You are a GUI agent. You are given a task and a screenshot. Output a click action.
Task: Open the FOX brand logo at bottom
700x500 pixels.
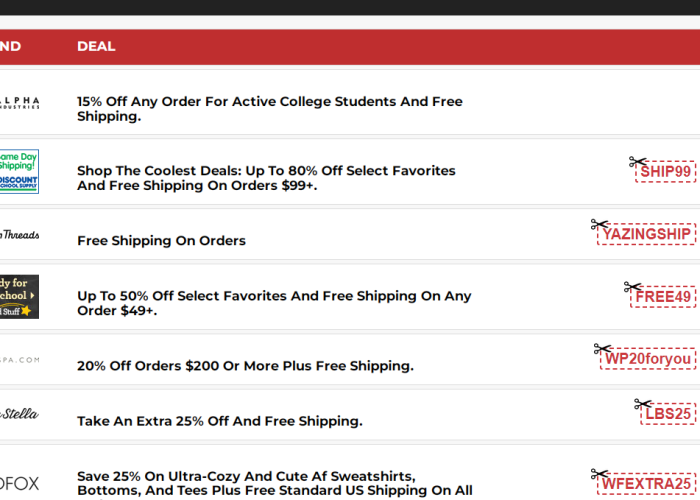pyautogui.click(x=19, y=483)
